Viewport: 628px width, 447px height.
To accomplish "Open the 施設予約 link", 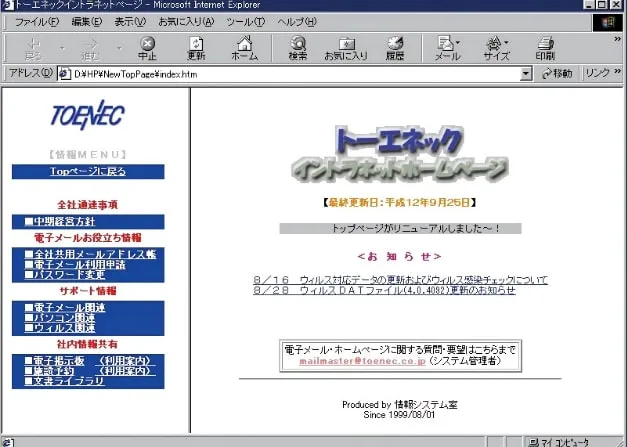I will tap(50, 371).
